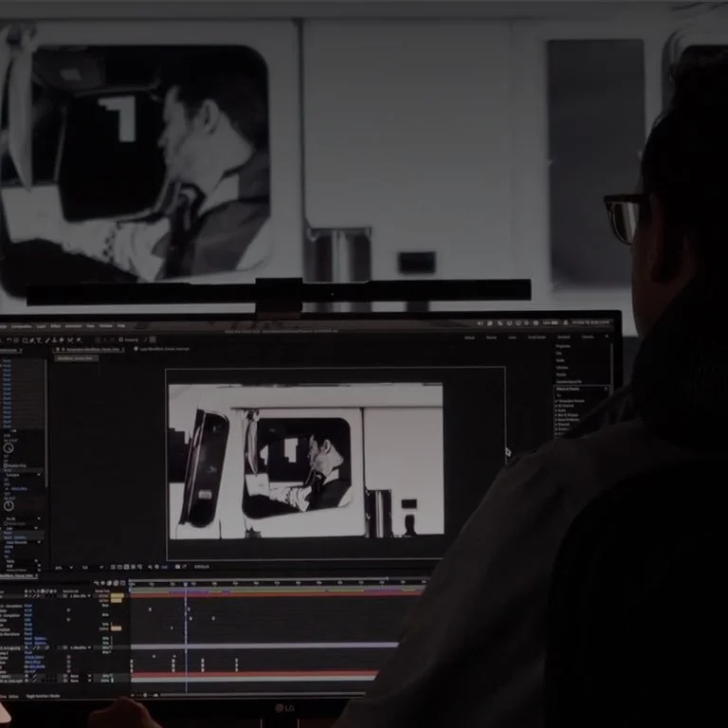Click the lower angle dial in Effect Controls

9,505
